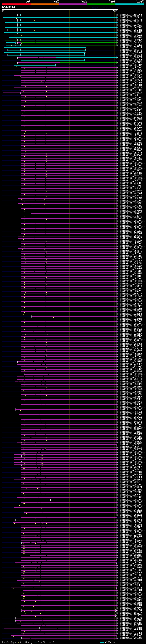Select label UniRef100_A4S0K1
Screen dimensions: 146x644
131,45
